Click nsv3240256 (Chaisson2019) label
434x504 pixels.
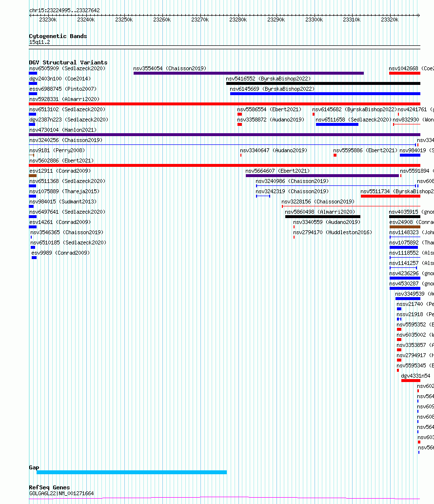pos(66,140)
